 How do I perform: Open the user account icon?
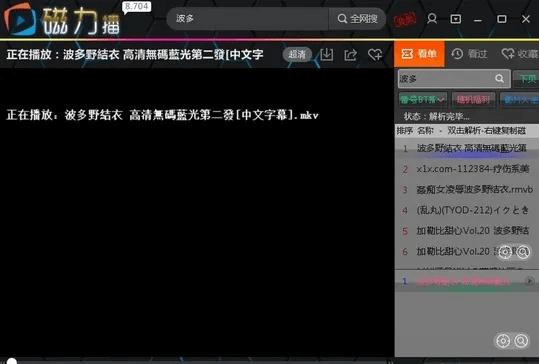(x=432, y=19)
